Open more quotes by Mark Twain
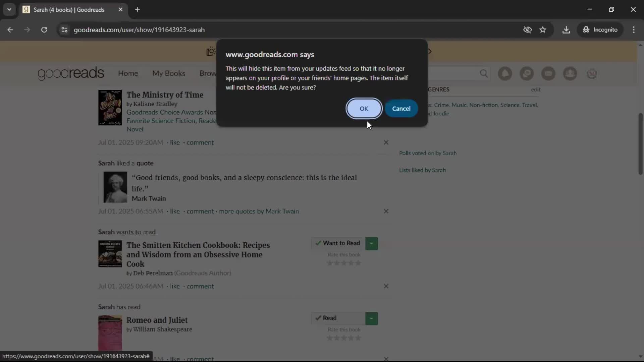This screenshot has width=644, height=362. pyautogui.click(x=259, y=211)
